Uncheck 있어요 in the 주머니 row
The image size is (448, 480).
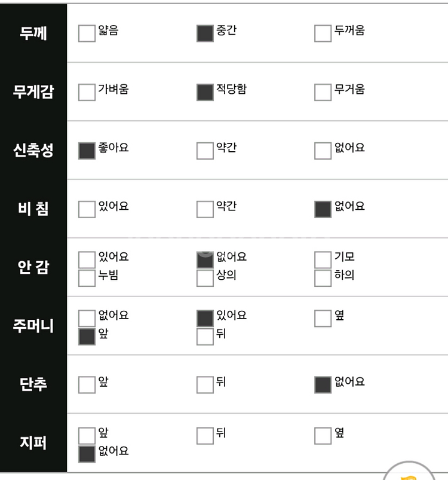coord(205,318)
